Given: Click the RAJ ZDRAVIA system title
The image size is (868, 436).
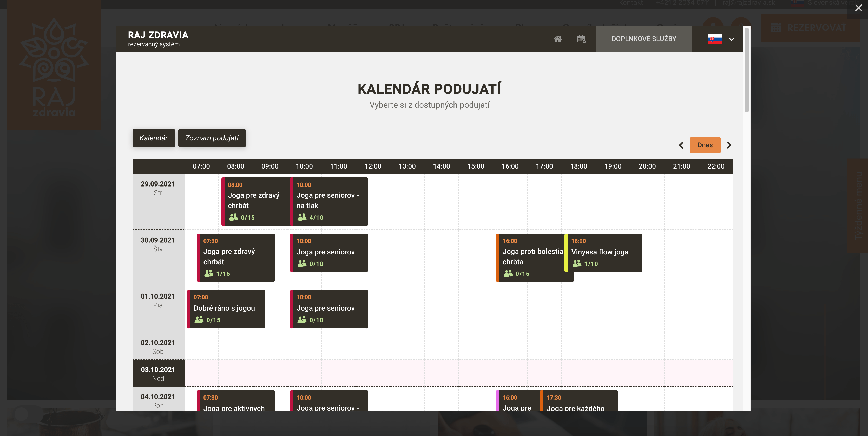Looking at the screenshot, I should (x=158, y=35).
